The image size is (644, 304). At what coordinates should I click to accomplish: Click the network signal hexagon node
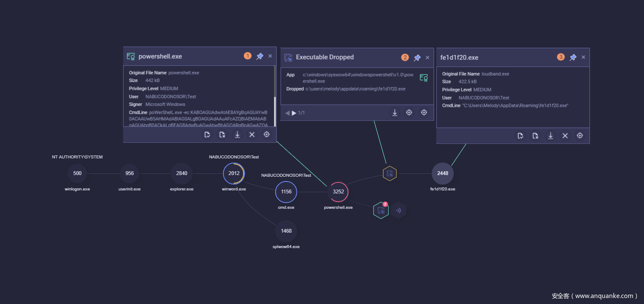pyautogui.click(x=398, y=210)
